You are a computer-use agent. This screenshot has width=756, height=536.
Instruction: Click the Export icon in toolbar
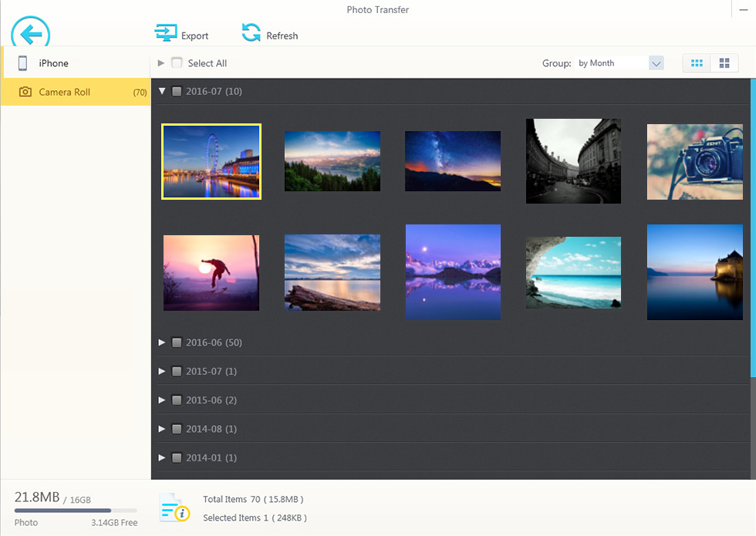tap(166, 33)
